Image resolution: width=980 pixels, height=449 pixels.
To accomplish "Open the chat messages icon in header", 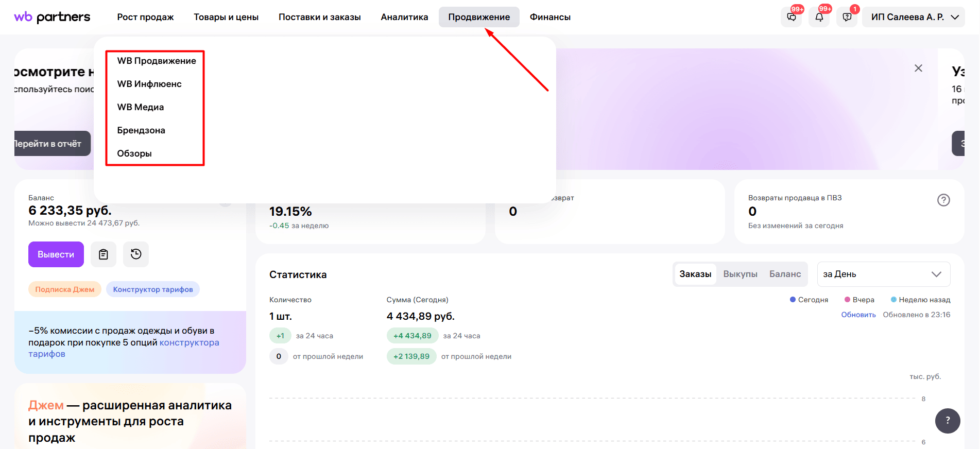I will (792, 17).
